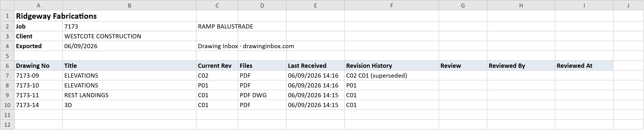Click drawing number '7173-09'
The width and height of the screenshot is (644, 130).
[x=38, y=76]
